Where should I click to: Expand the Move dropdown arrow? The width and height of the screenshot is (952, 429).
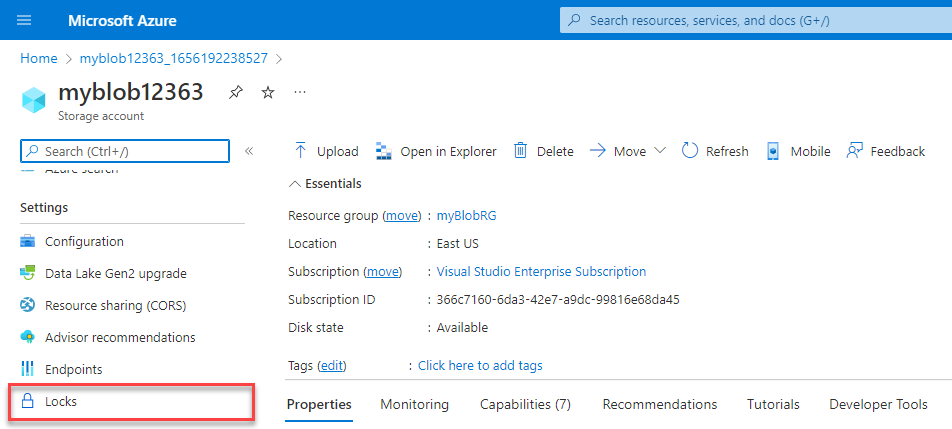659,151
